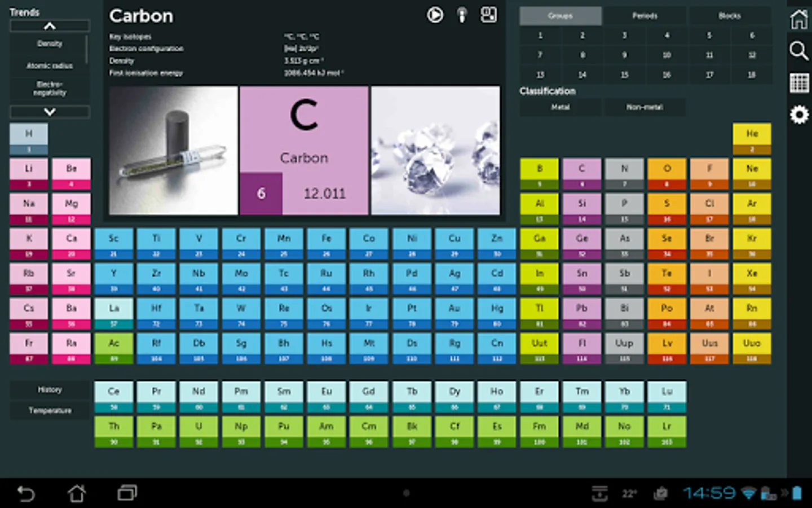
Task: Toggle the Temperature option
Action: [x=50, y=410]
